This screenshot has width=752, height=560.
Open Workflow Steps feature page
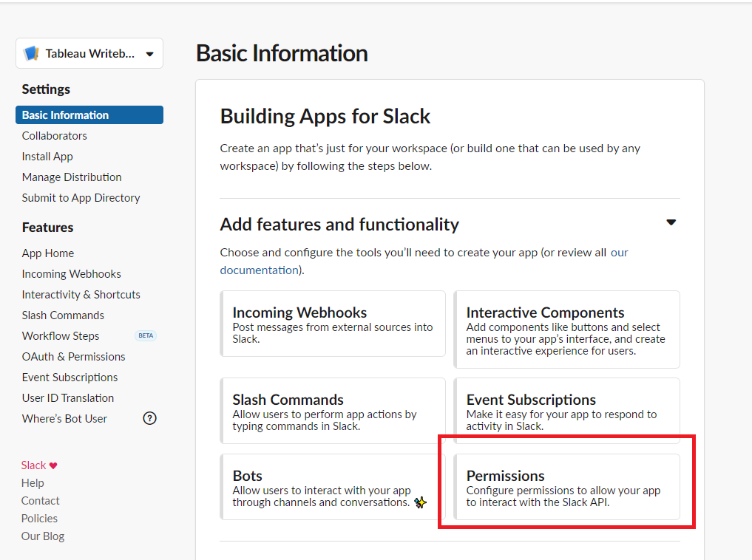coord(61,336)
